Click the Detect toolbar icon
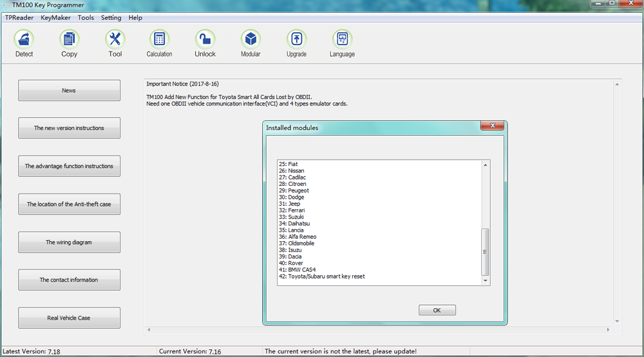Screen dimensions: 644x357 coord(24,43)
